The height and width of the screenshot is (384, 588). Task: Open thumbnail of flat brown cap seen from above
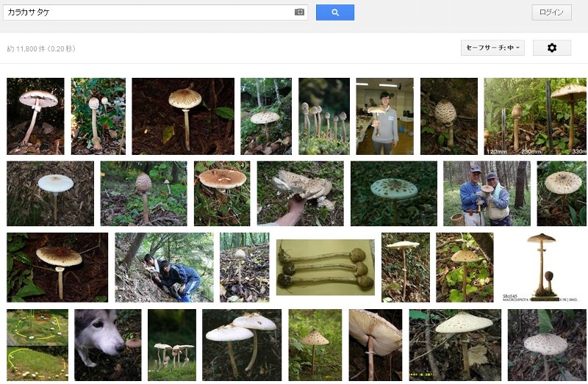(222, 193)
